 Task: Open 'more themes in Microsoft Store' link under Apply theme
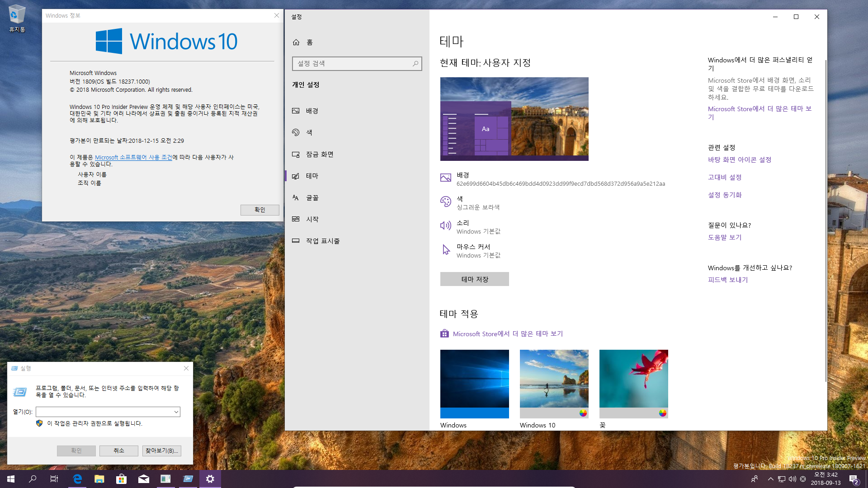[508, 334]
